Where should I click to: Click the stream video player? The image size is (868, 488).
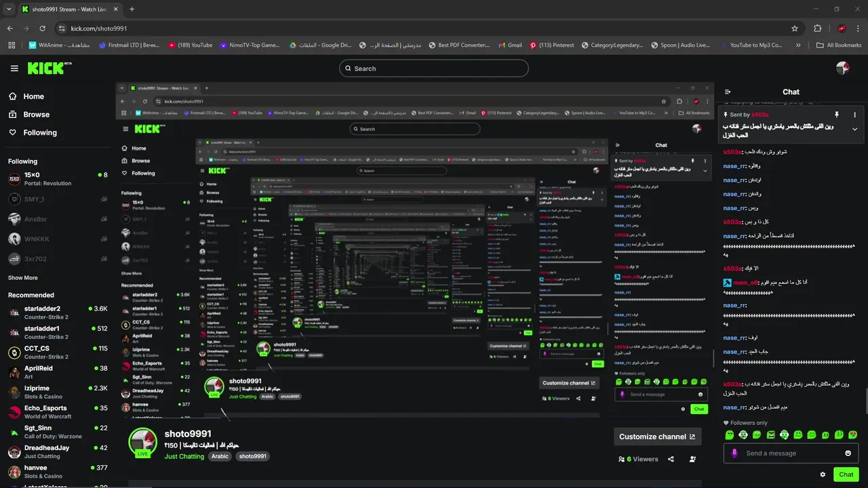(x=414, y=251)
